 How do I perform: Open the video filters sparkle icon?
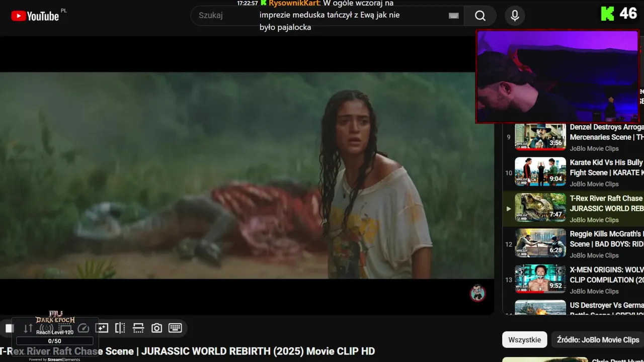coord(102,328)
